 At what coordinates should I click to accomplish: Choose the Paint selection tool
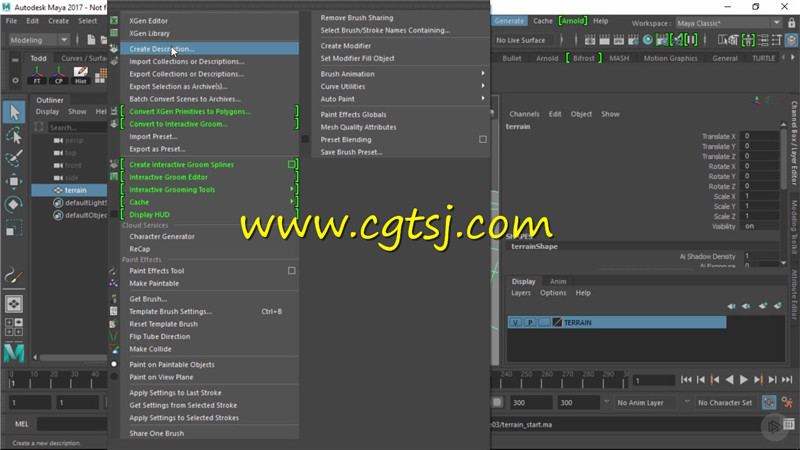[x=14, y=158]
